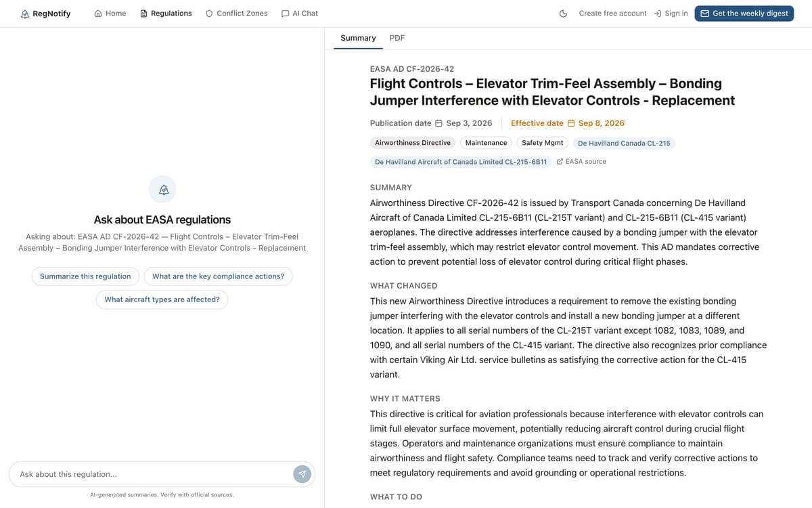
Task: Click the external link icon by EASA source
Action: pyautogui.click(x=560, y=162)
